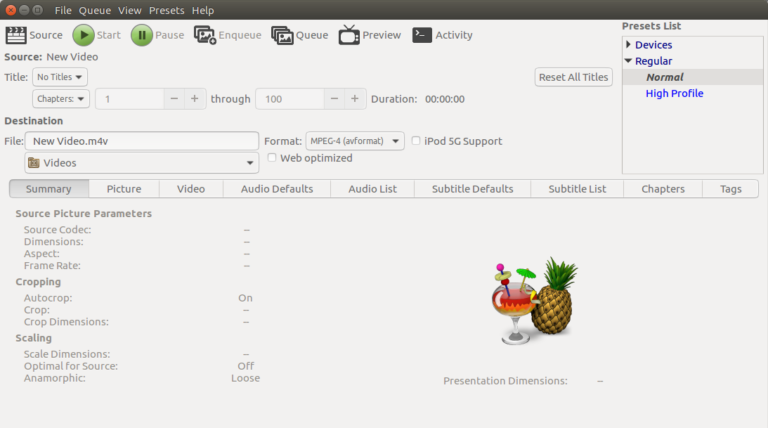Viewport: 768px width, 428px height.
Task: Open the Title dropdown showing No Titles
Action: (x=60, y=77)
